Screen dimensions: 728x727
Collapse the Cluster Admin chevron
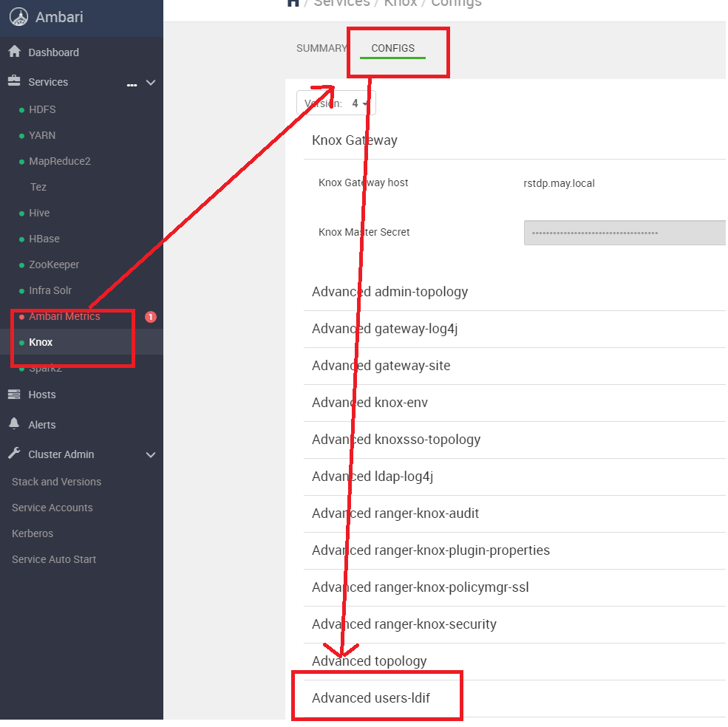(x=151, y=454)
